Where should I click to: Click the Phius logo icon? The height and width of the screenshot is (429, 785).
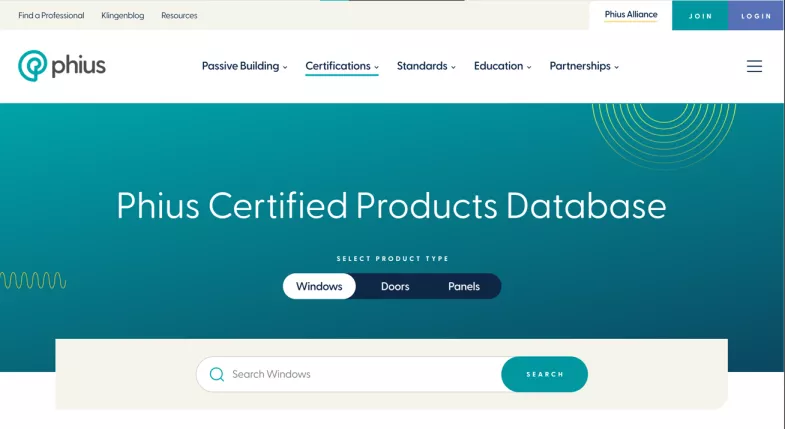click(33, 66)
